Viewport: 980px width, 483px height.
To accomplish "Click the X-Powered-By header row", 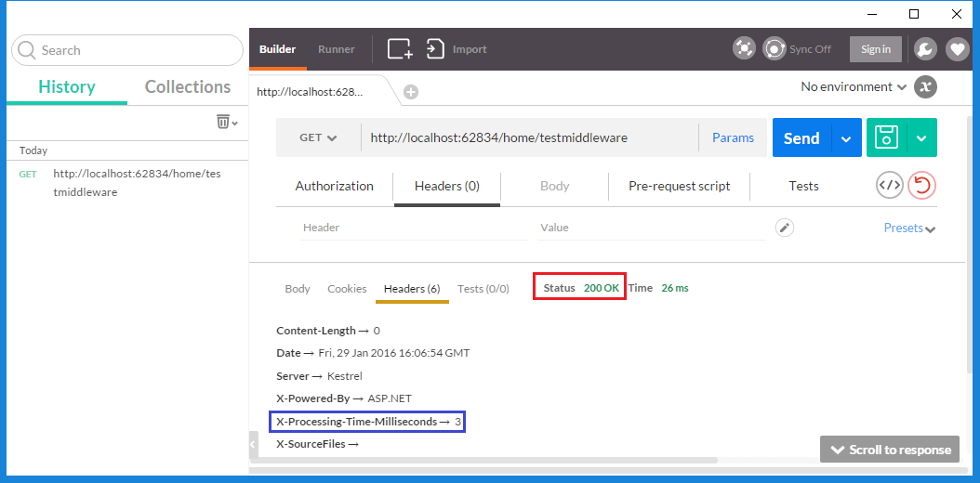I will [344, 398].
